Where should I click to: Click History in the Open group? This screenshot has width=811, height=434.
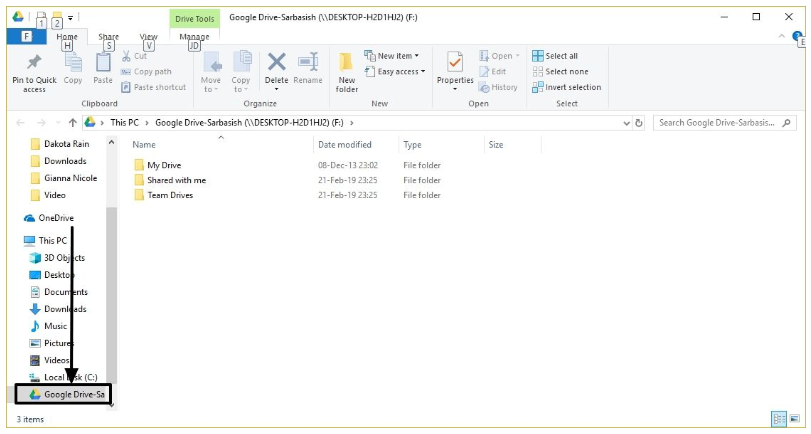pos(498,87)
